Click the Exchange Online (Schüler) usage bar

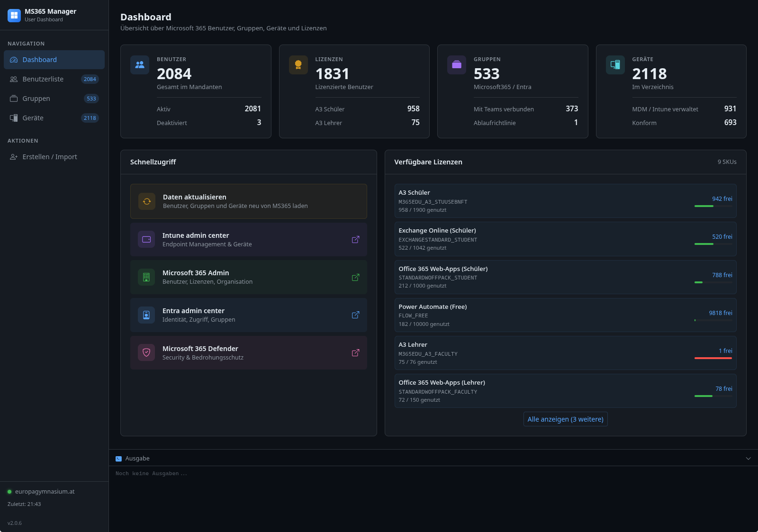[713, 244]
